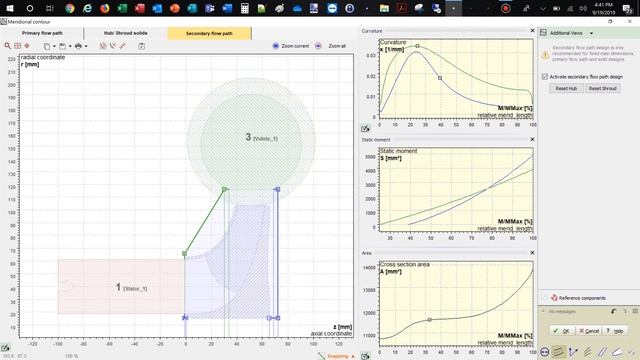Click the Cancel button
640x360 pixels.
click(x=589, y=331)
